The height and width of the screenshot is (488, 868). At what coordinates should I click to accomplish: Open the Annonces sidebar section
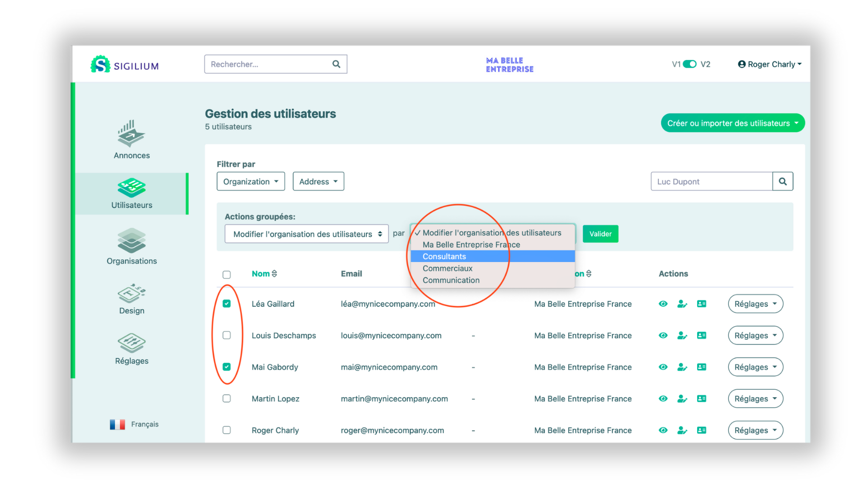tap(132, 140)
